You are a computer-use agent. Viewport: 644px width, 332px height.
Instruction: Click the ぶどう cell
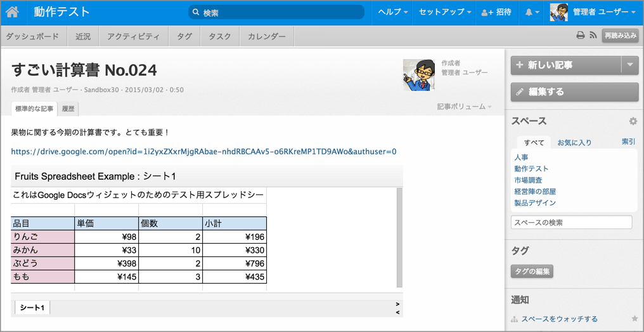pos(42,263)
